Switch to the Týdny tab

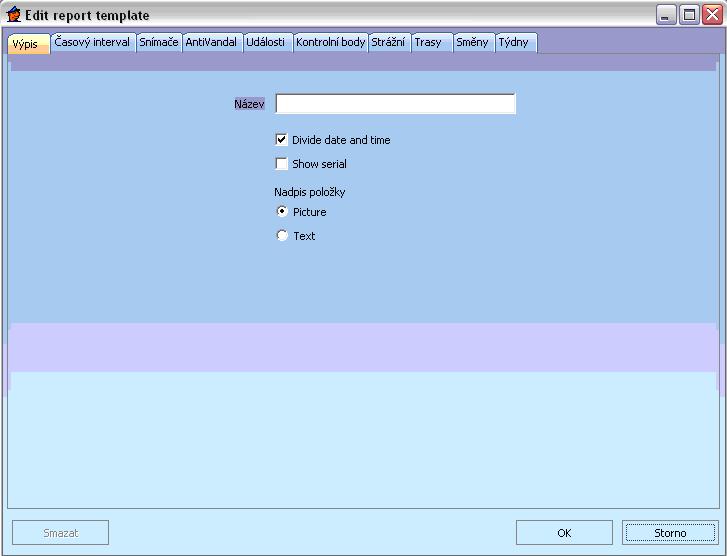point(516,43)
